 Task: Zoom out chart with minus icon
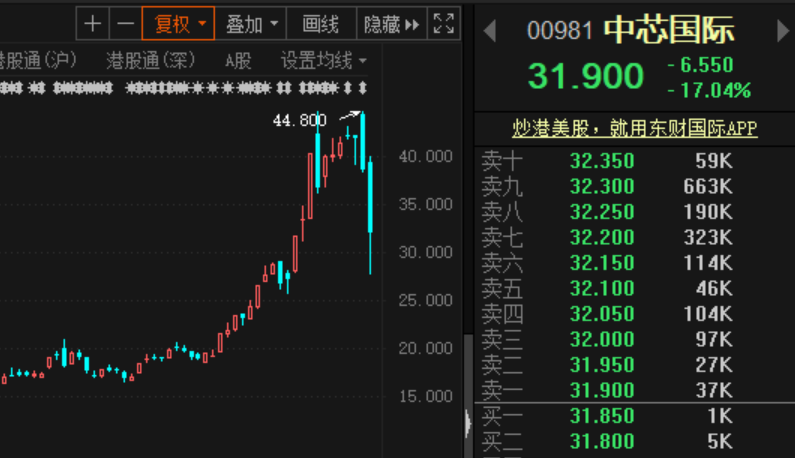click(x=125, y=24)
